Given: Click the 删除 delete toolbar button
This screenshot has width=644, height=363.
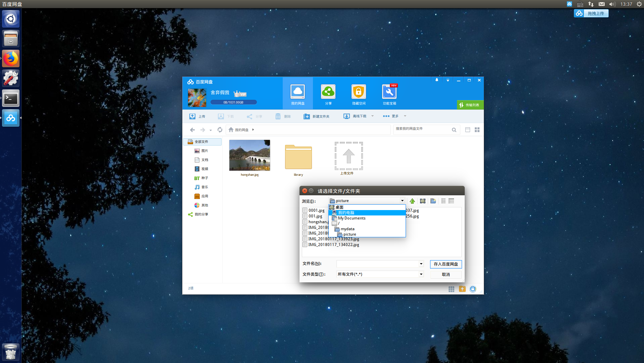Looking at the screenshot, I should [x=283, y=116].
